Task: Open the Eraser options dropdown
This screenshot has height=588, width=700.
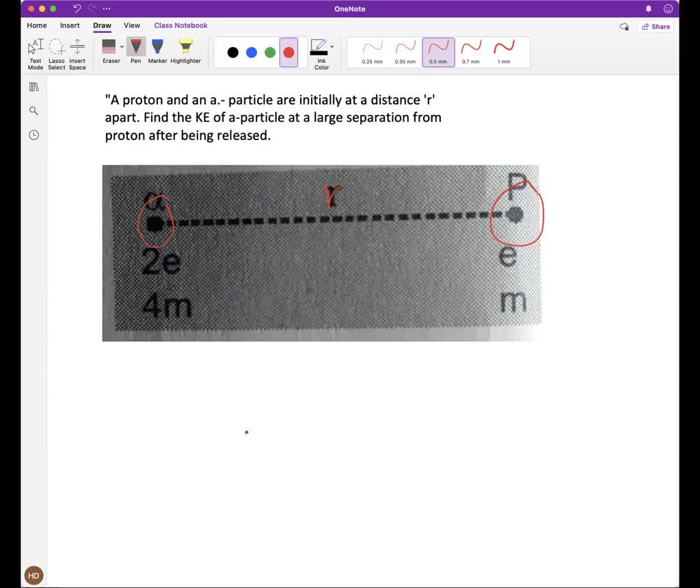Action: pos(121,46)
